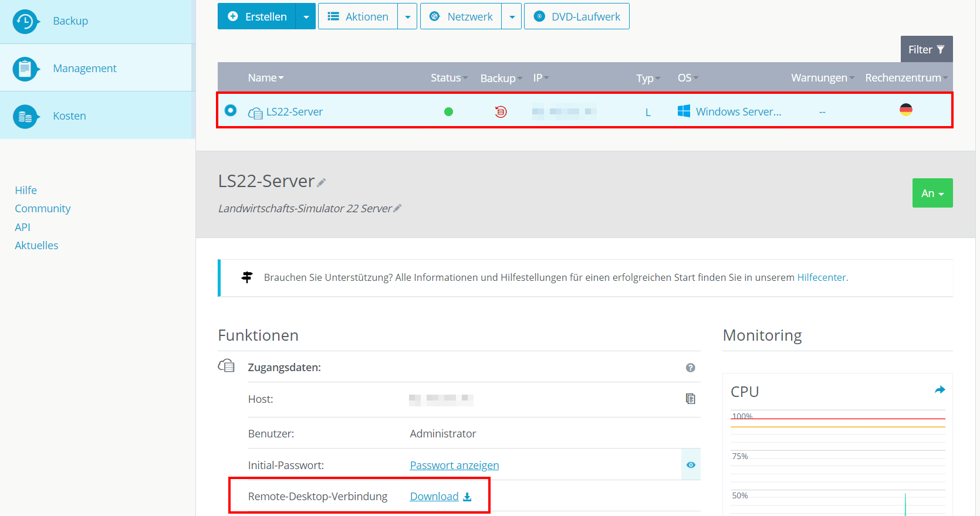Open the Management sidebar menu item
This screenshot has height=516, width=980.
[96, 68]
